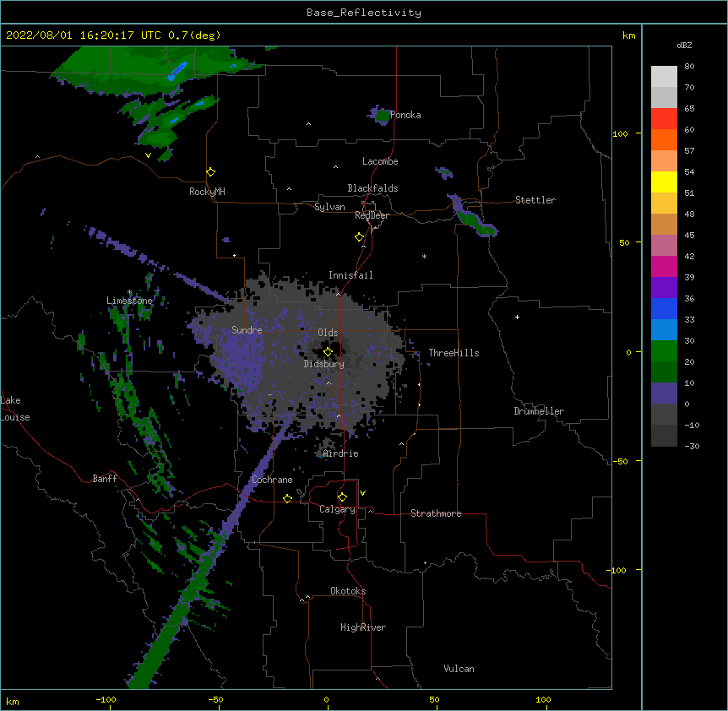
Task: Select the purple 10 dBZ legend color
Action: [664, 393]
